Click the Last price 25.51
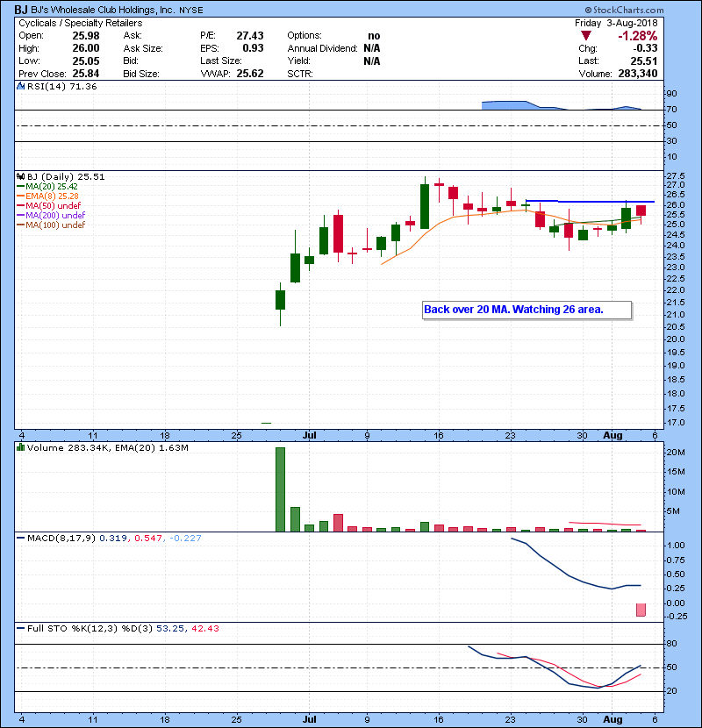Image resolution: width=702 pixels, height=728 pixels. point(644,61)
